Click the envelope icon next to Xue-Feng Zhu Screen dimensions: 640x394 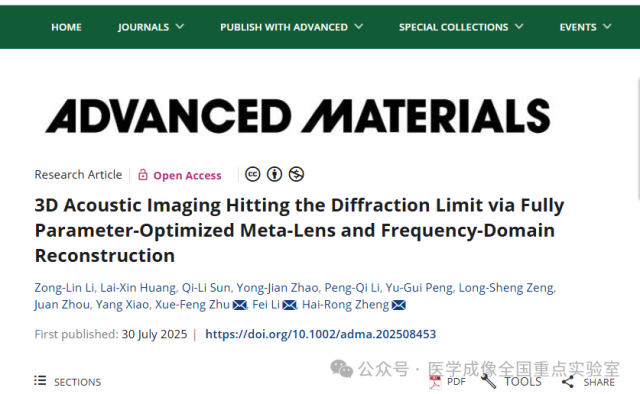click(x=240, y=305)
